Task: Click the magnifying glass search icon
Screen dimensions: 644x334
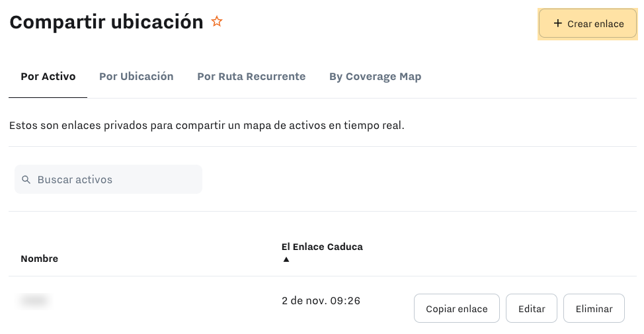Action: pyautogui.click(x=26, y=180)
